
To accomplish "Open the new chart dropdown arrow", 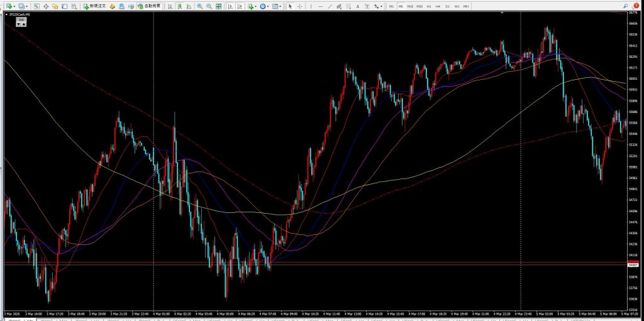I will click(x=14, y=6).
